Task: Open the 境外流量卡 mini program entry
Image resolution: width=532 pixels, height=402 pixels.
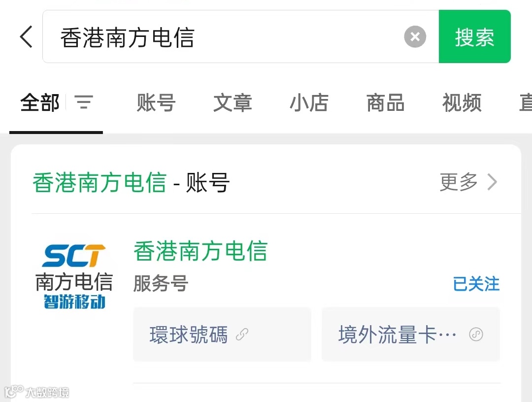Action: coord(411,335)
